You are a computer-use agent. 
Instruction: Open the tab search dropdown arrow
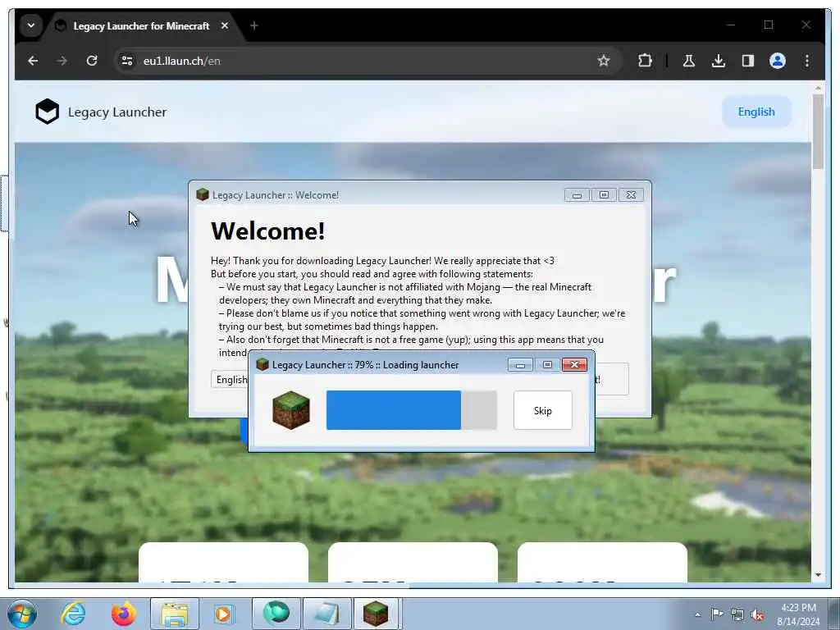point(31,25)
